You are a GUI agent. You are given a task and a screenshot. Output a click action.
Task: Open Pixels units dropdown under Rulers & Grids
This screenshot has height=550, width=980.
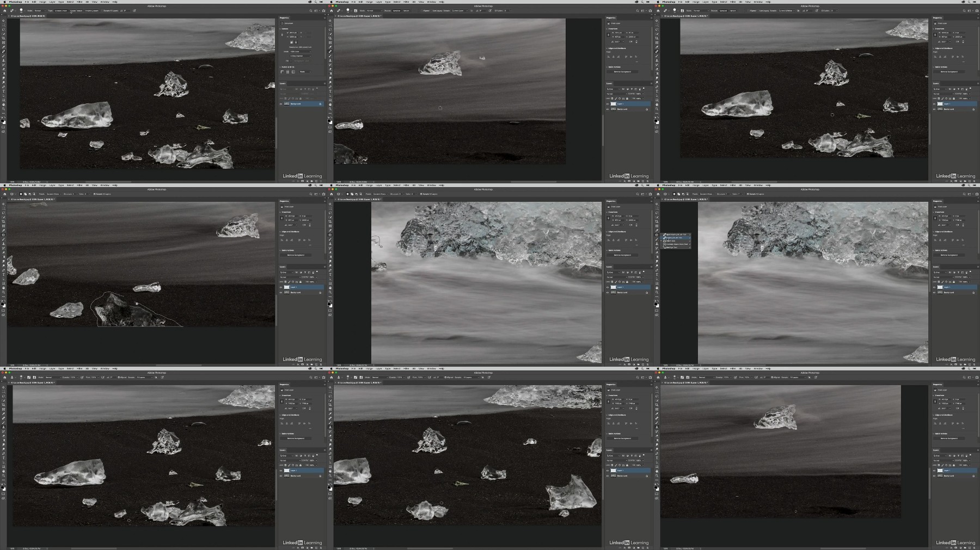(x=305, y=72)
